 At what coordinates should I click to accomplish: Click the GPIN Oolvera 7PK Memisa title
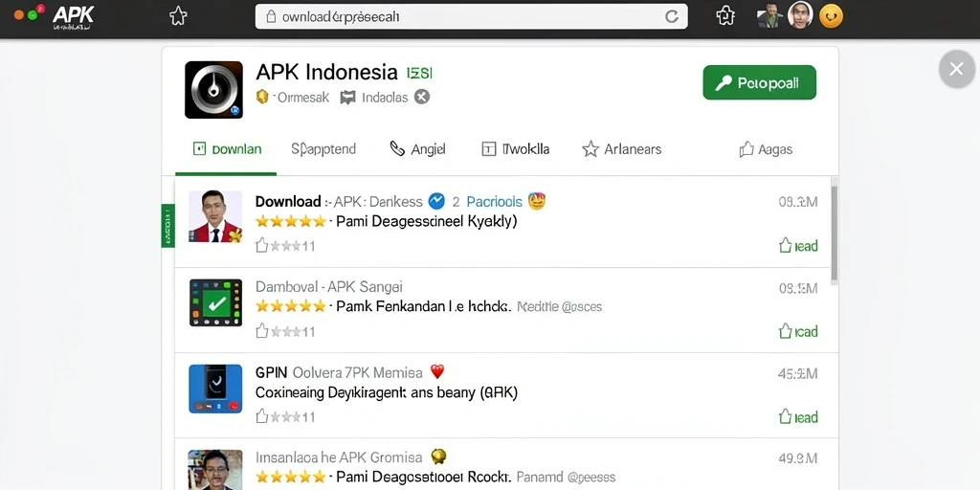coord(339,373)
